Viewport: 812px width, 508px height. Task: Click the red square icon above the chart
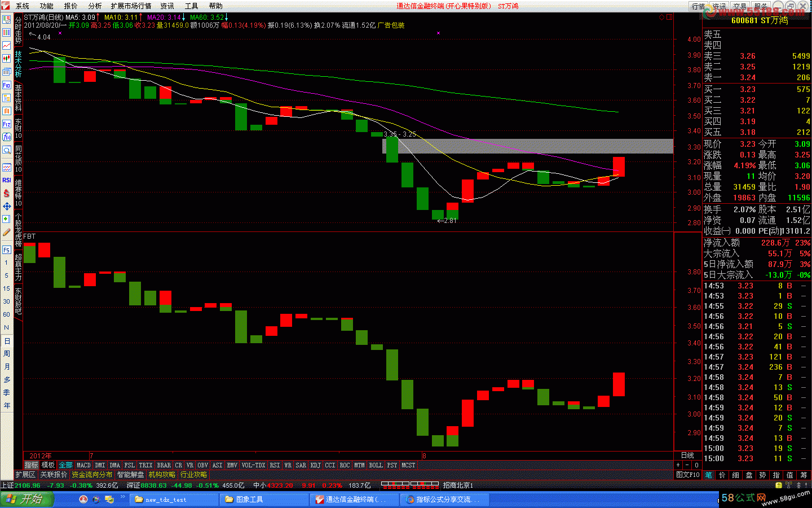(x=669, y=17)
